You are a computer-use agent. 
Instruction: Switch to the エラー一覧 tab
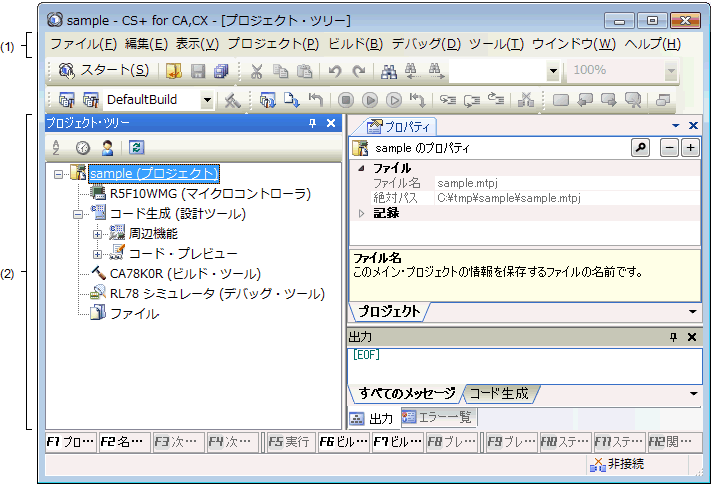[436, 417]
